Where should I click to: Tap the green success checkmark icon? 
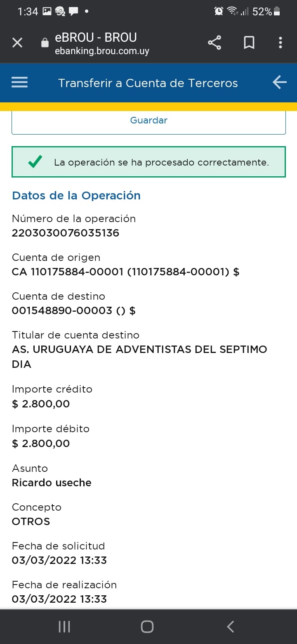click(x=35, y=162)
